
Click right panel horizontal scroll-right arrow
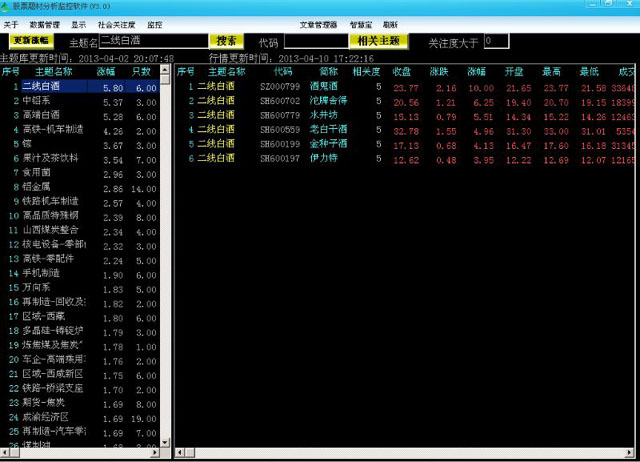[630, 452]
